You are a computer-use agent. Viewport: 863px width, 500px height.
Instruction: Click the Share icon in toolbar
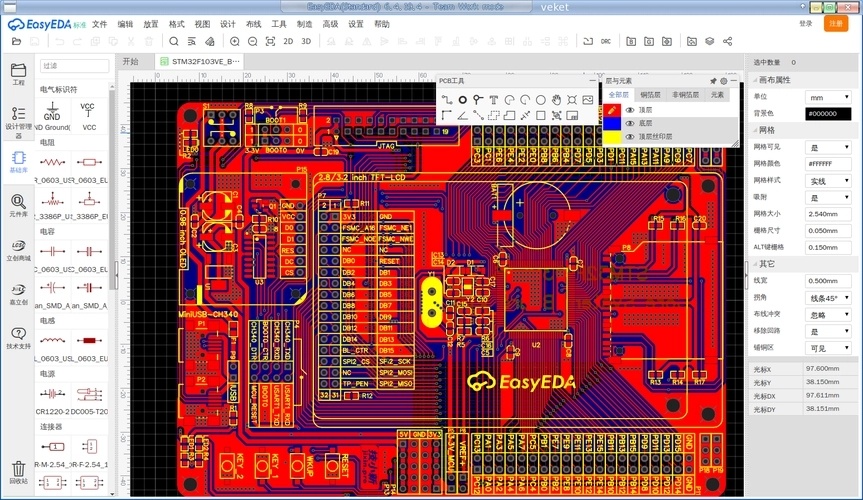coord(728,41)
